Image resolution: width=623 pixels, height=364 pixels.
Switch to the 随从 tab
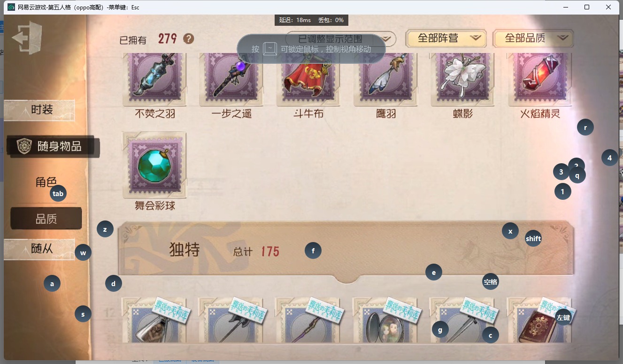(x=40, y=249)
